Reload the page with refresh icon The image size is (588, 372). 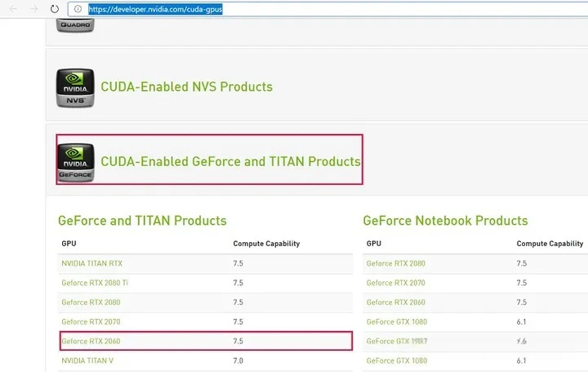point(54,9)
